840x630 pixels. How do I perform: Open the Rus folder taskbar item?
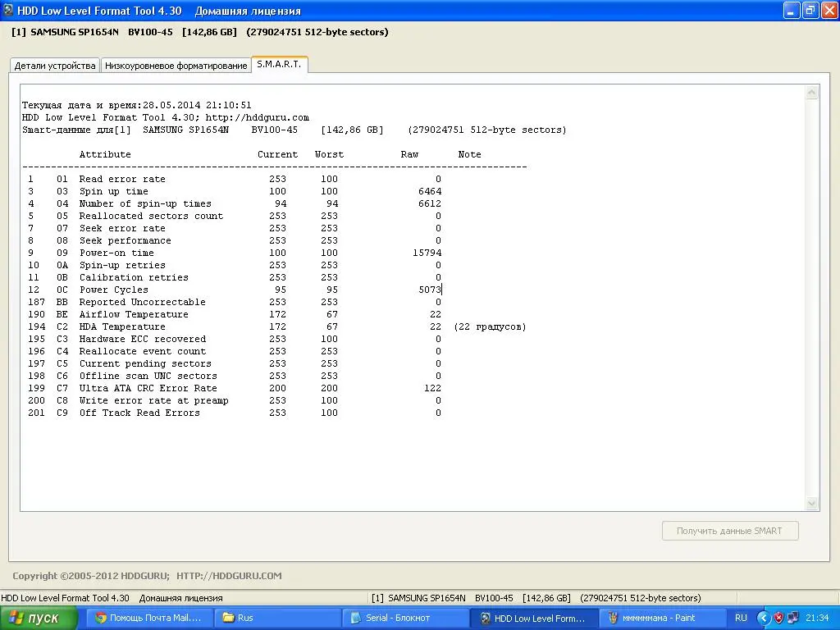(x=277, y=618)
